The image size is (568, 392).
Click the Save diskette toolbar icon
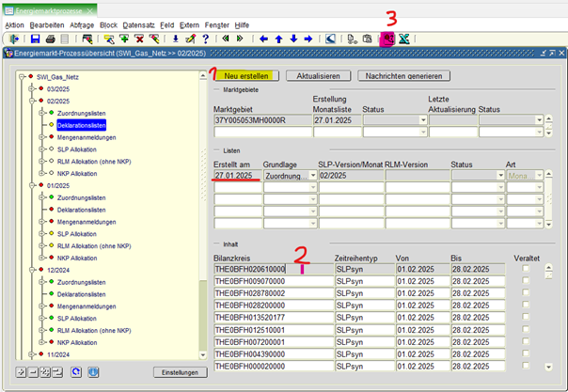[x=35, y=39]
